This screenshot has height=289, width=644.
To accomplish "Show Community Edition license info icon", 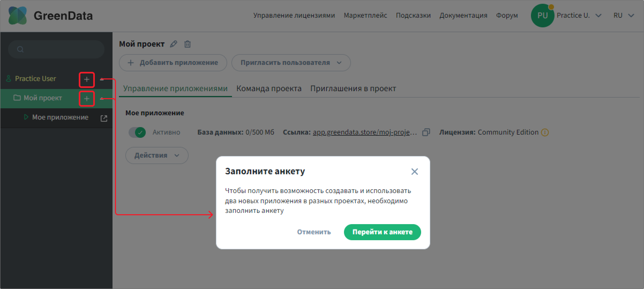I will 545,132.
